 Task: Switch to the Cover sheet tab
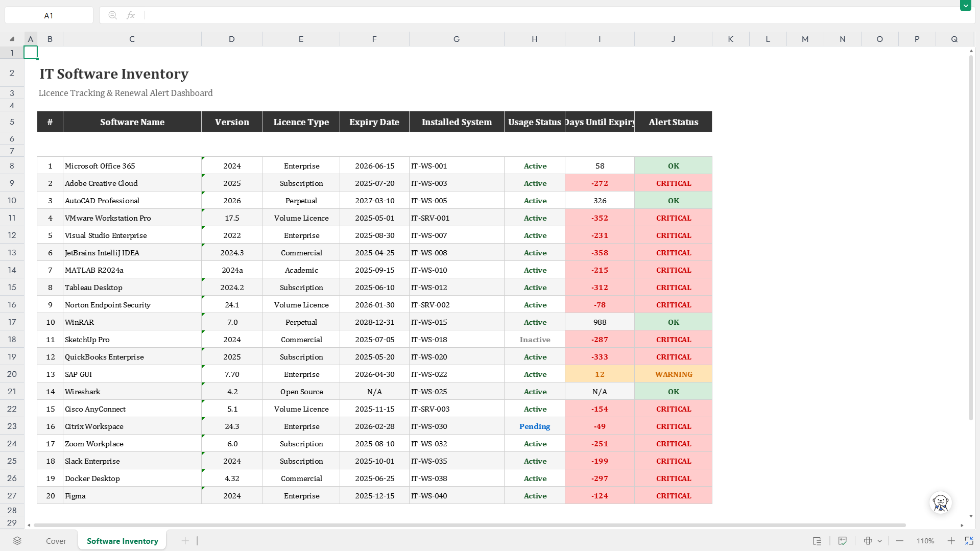pos(56,541)
